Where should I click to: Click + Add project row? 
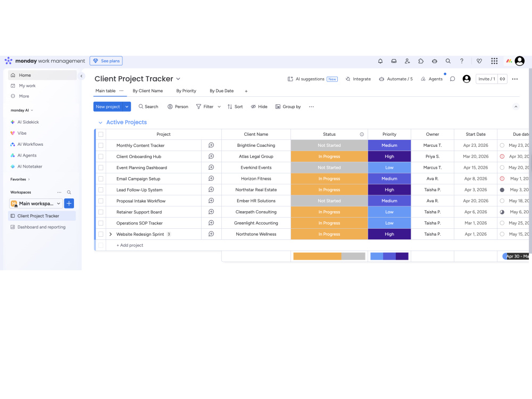point(130,245)
